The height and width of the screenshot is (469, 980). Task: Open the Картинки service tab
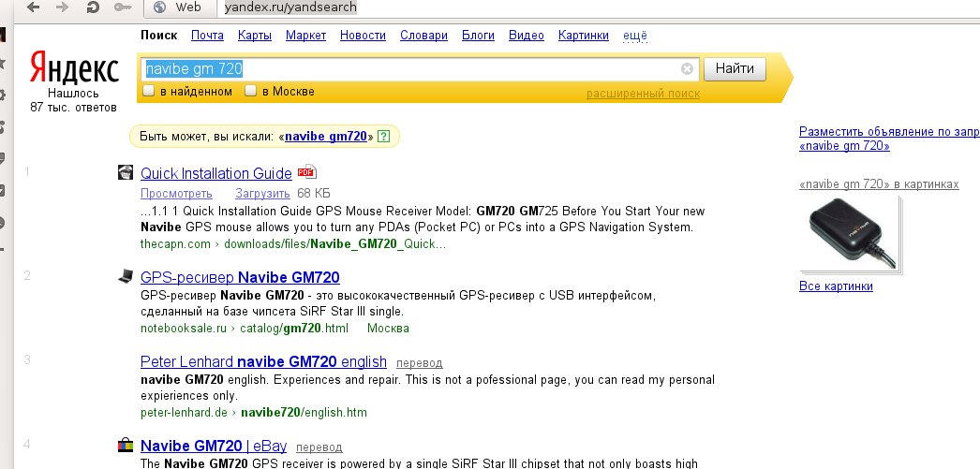pyautogui.click(x=583, y=36)
